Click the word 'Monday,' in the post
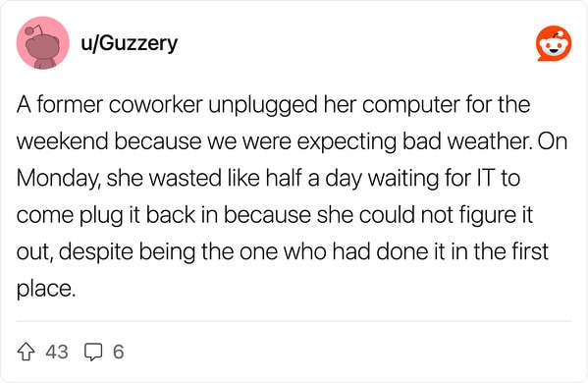This screenshot has width=588, height=383. click(x=58, y=178)
